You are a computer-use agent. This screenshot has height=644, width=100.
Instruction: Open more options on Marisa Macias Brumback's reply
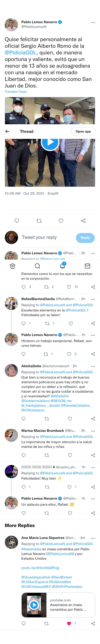click(93, 431)
